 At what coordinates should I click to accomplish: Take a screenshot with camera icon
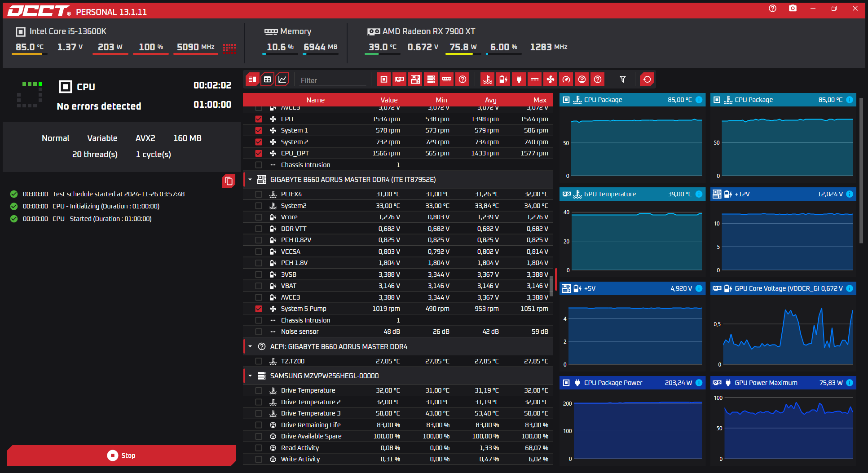tap(793, 9)
